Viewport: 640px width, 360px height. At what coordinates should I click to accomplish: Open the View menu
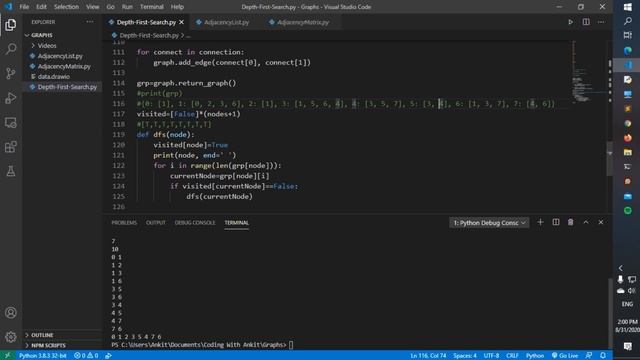coord(93,7)
